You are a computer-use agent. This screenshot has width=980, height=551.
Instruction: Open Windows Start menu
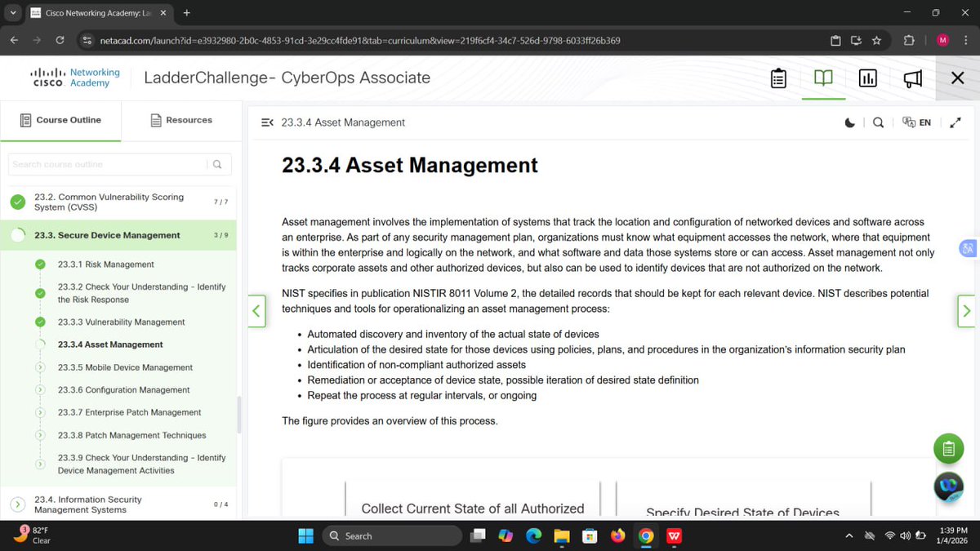305,535
